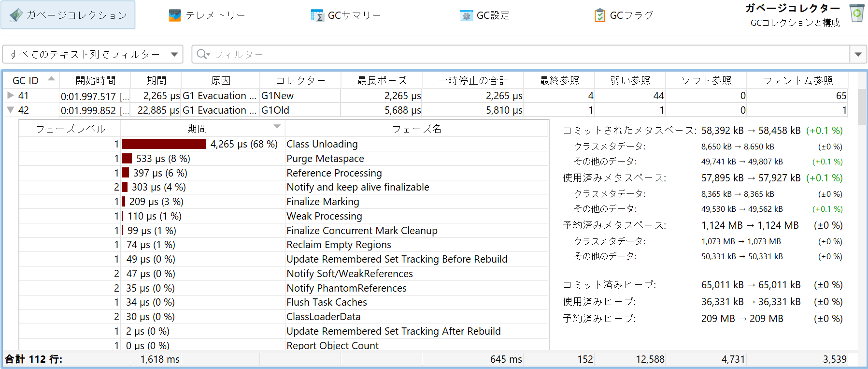868x369 pixels.
Task: Select Update Remembered Set Tracking Before Rebuild
Action: [x=284, y=259]
